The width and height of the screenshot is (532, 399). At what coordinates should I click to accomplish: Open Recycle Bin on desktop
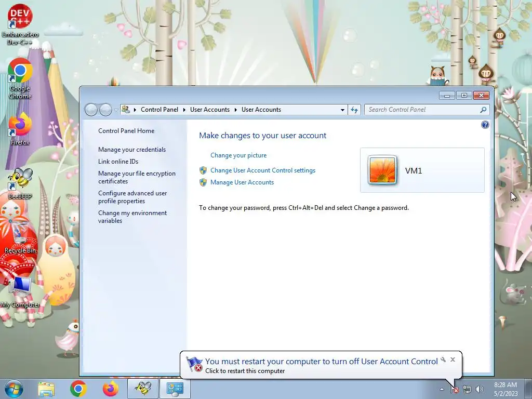20,237
